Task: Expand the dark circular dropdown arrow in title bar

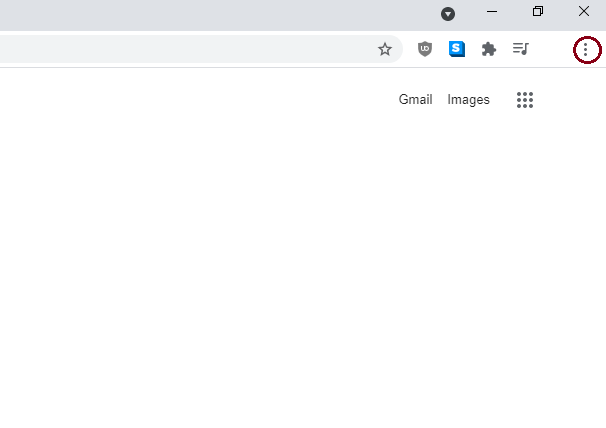Action: click(x=448, y=14)
